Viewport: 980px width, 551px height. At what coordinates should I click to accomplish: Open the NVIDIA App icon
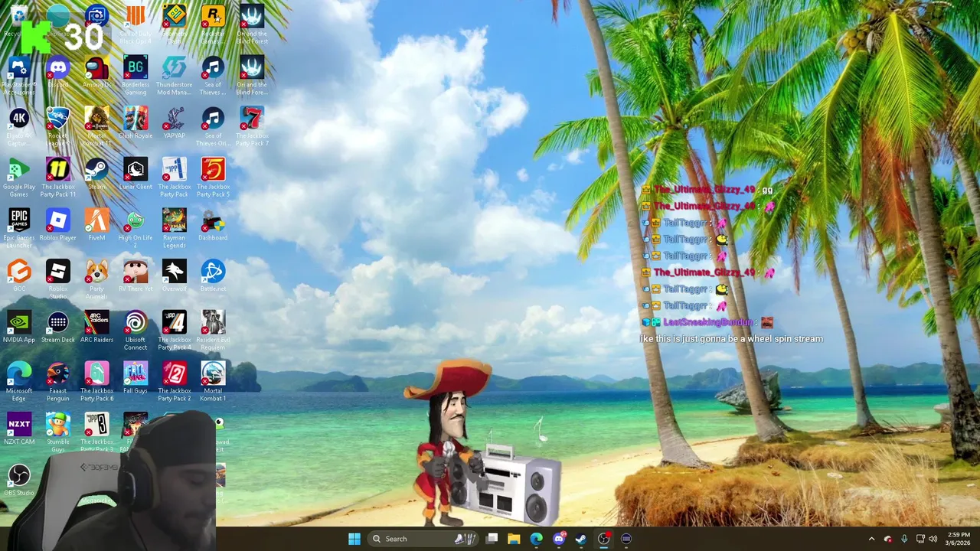tap(19, 327)
